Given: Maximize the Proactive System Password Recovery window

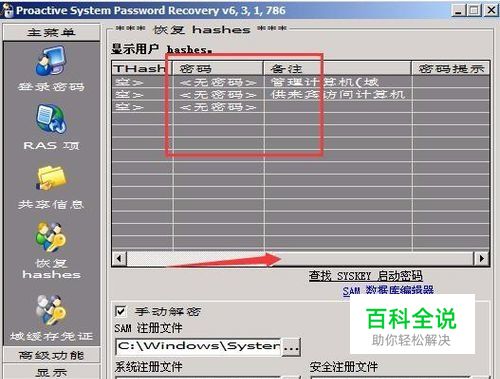Looking at the screenshot, I should (474, 10).
